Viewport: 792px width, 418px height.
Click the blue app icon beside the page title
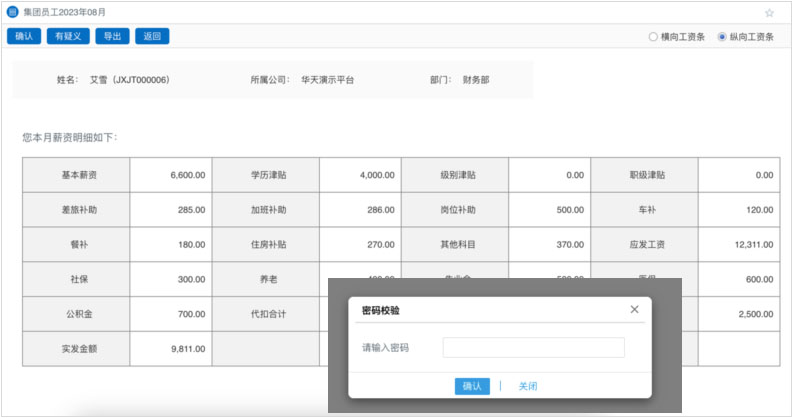coord(12,13)
